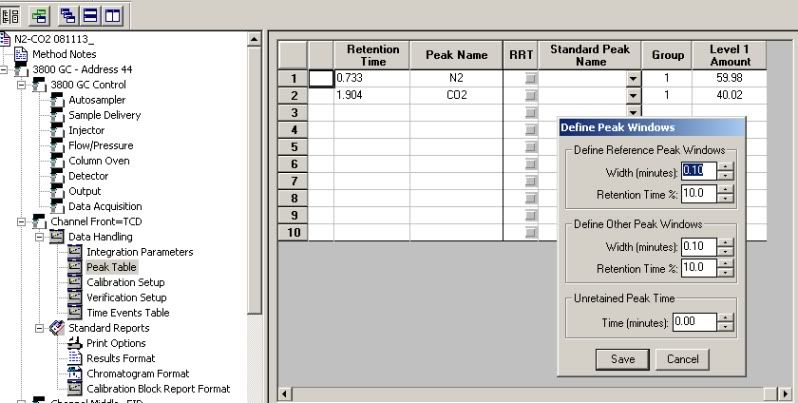This screenshot has width=798, height=403.
Task: Collapse the Standard Reports tree node
Action: point(38,327)
